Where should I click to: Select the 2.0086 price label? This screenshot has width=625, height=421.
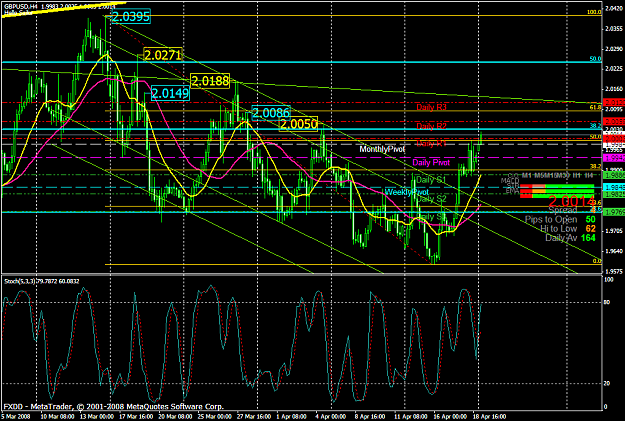pyautogui.click(x=271, y=113)
